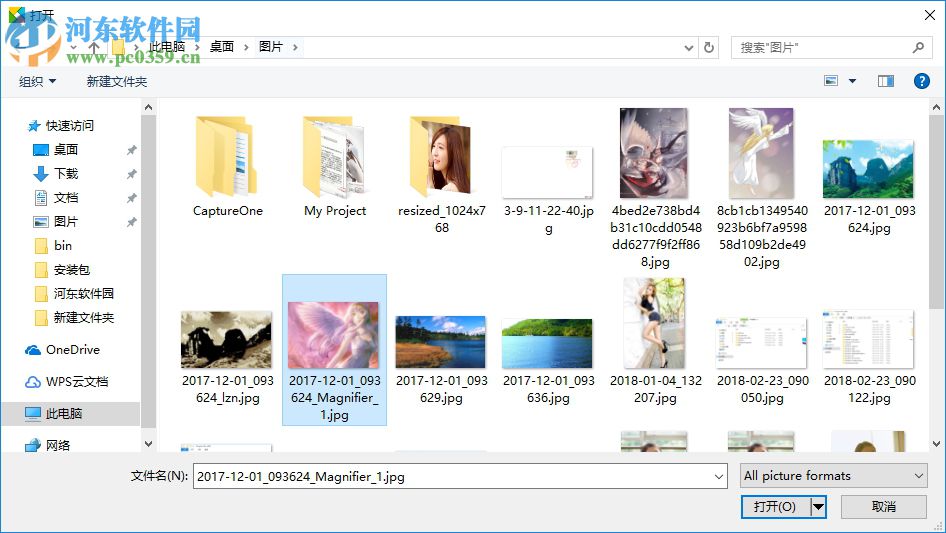This screenshot has height=533, width=946.
Task: Select the 2017-12-01_093624_Magnifier_1.jpg image
Action: pos(335,350)
